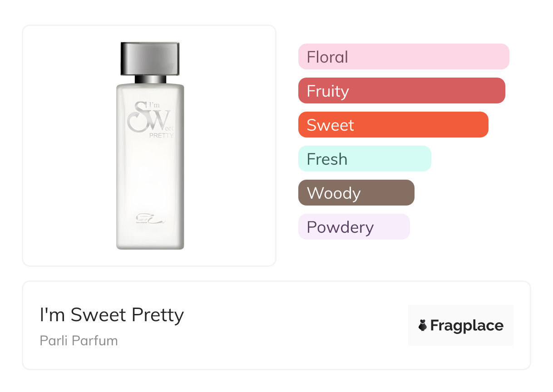Select the Woody accord bar
This screenshot has height=392, width=553.
tap(356, 193)
